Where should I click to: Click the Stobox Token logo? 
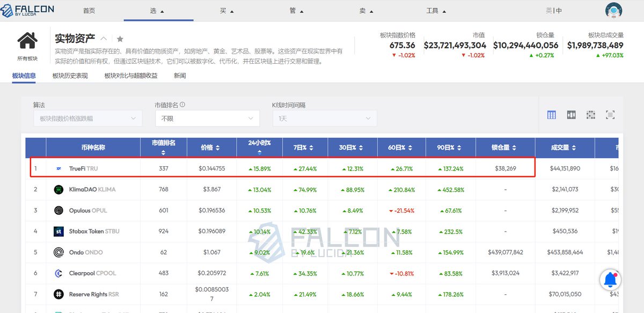point(59,232)
